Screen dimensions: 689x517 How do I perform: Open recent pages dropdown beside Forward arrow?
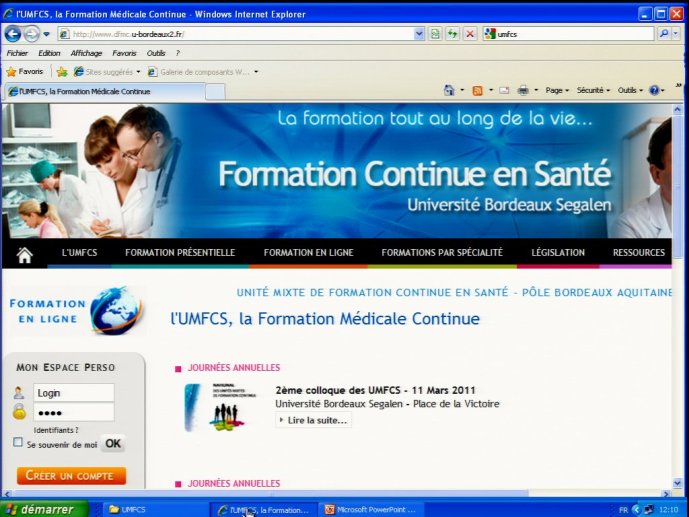tap(46, 34)
